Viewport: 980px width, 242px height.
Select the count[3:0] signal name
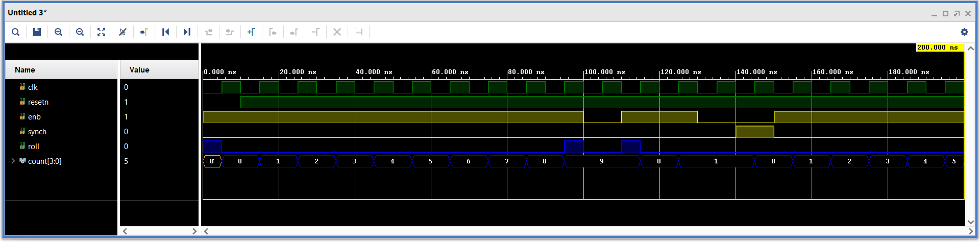click(44, 161)
